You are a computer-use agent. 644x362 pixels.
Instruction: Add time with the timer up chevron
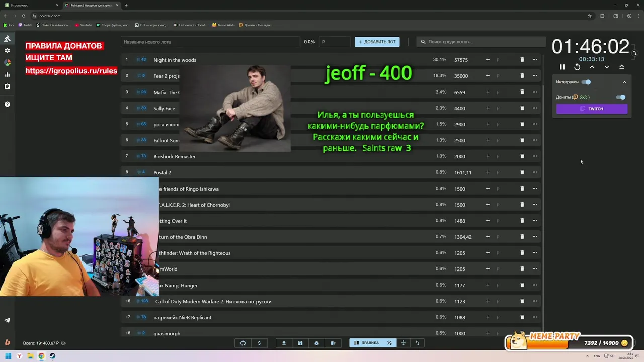[592, 67]
